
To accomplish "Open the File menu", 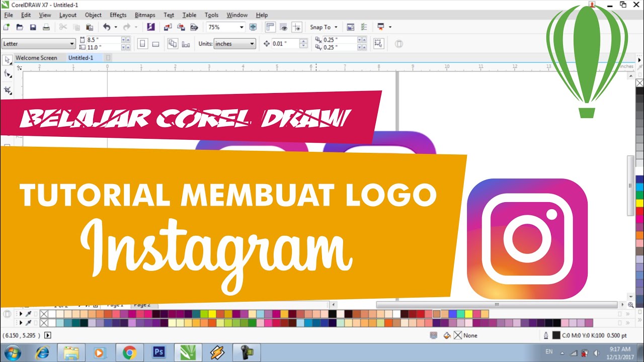I will point(8,15).
